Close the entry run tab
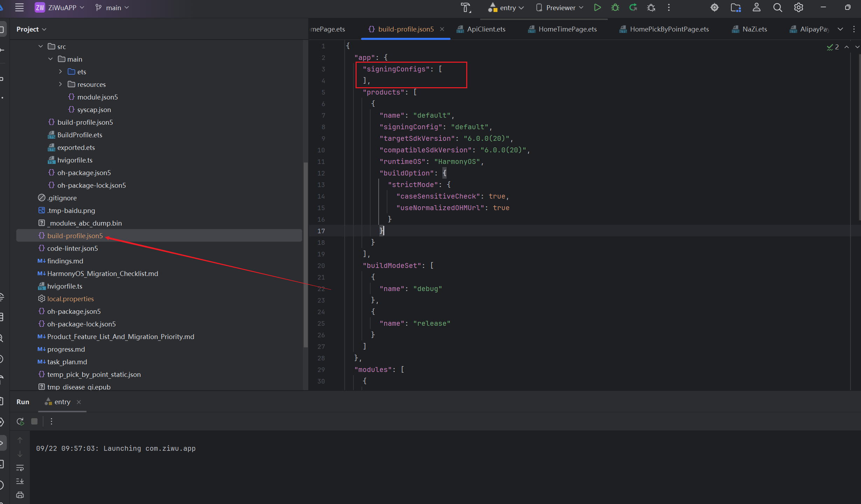Image resolution: width=861 pixels, height=504 pixels. (x=79, y=402)
